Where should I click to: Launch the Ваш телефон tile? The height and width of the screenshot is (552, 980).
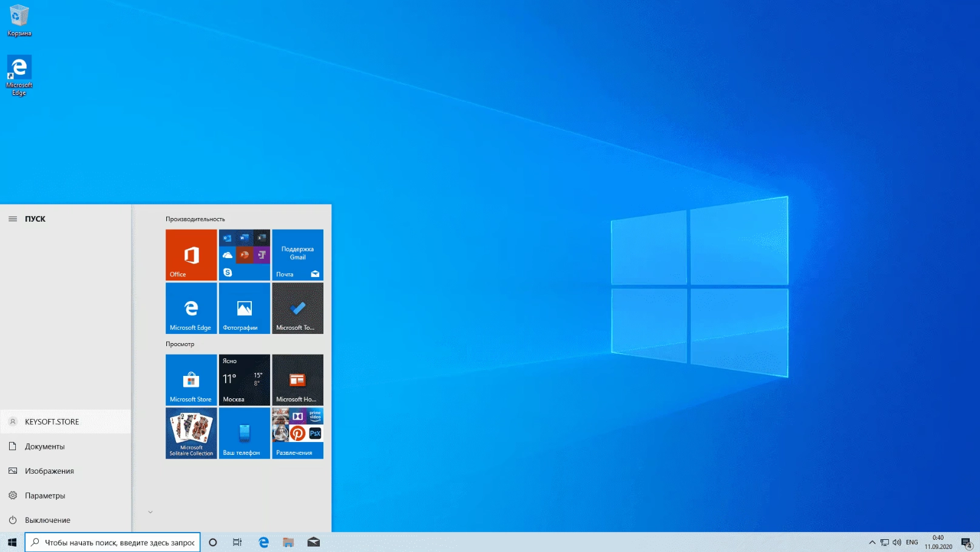(244, 433)
